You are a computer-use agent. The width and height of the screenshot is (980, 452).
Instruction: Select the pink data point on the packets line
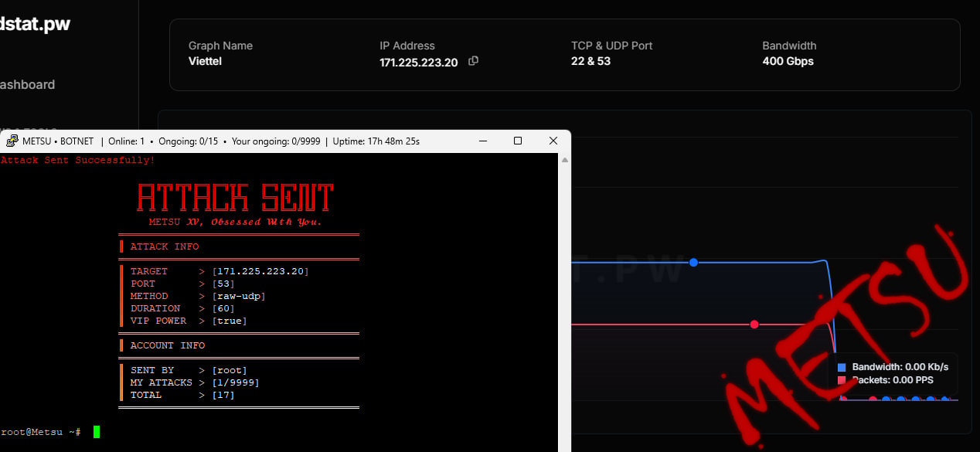(x=754, y=325)
